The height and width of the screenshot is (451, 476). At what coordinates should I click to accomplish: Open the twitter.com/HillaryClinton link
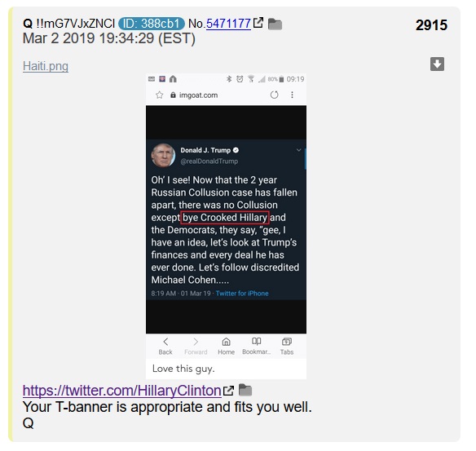pyautogui.click(x=122, y=391)
